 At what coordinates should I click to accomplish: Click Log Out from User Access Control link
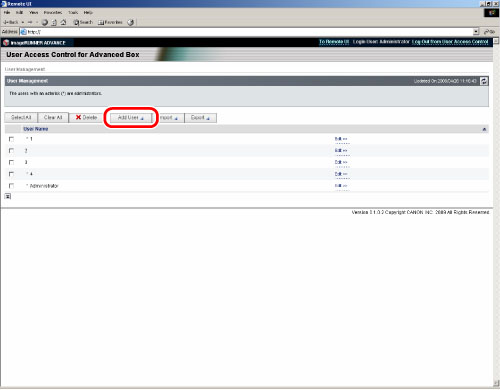[450, 42]
